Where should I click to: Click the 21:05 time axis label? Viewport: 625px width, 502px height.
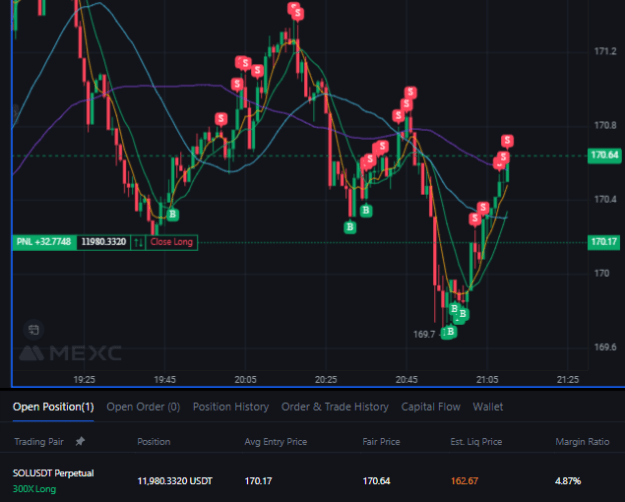487,380
